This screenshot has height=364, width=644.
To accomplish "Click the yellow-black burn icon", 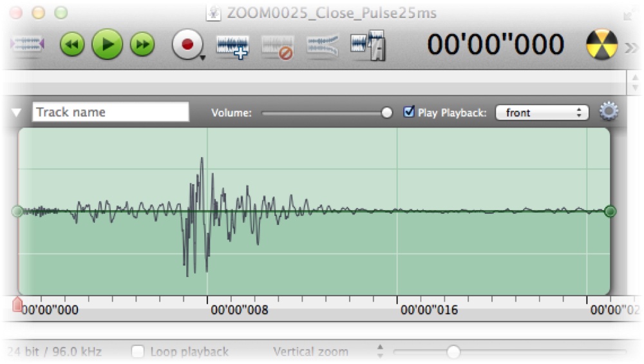I will 601,44.
